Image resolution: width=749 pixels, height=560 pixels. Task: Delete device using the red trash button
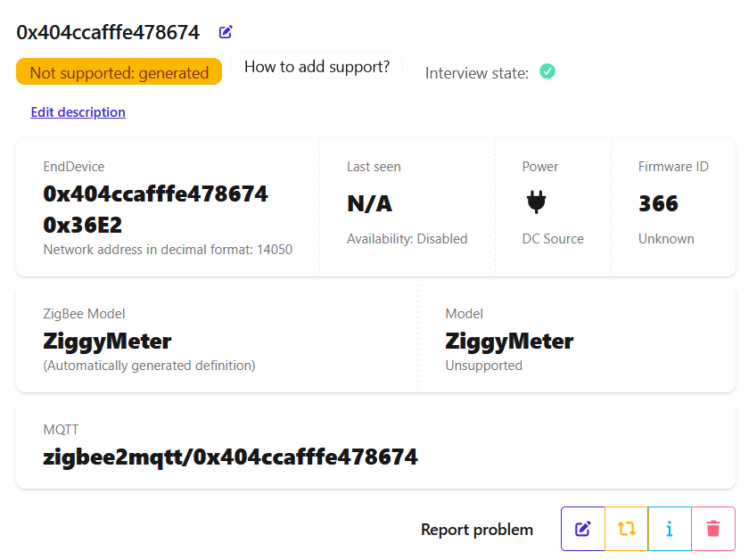pos(712,529)
